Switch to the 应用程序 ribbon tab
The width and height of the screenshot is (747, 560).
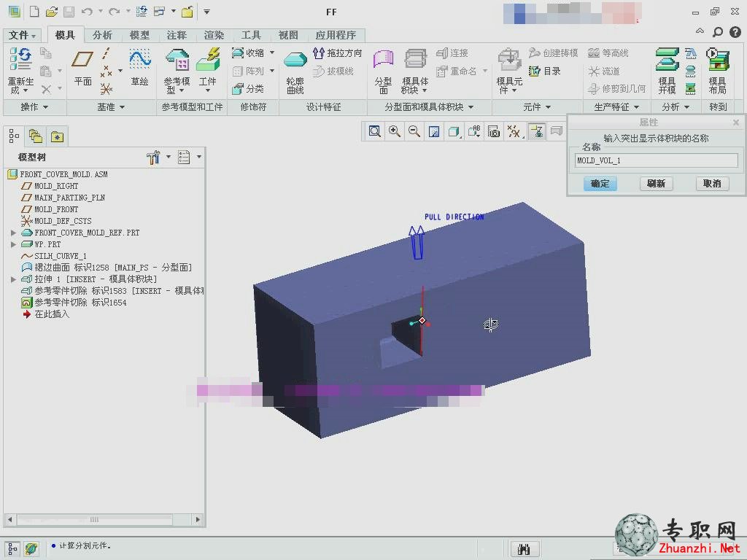click(336, 35)
